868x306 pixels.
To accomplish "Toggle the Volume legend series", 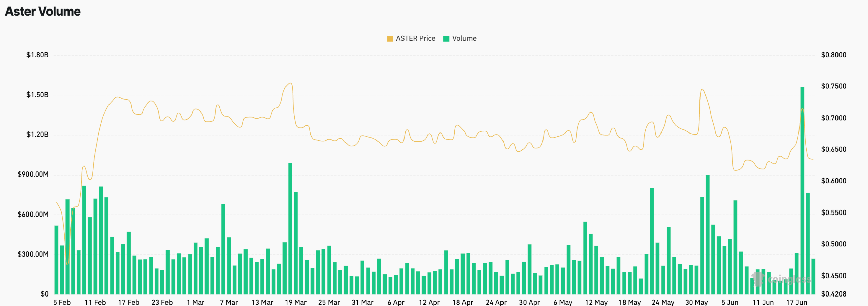I will (x=460, y=38).
